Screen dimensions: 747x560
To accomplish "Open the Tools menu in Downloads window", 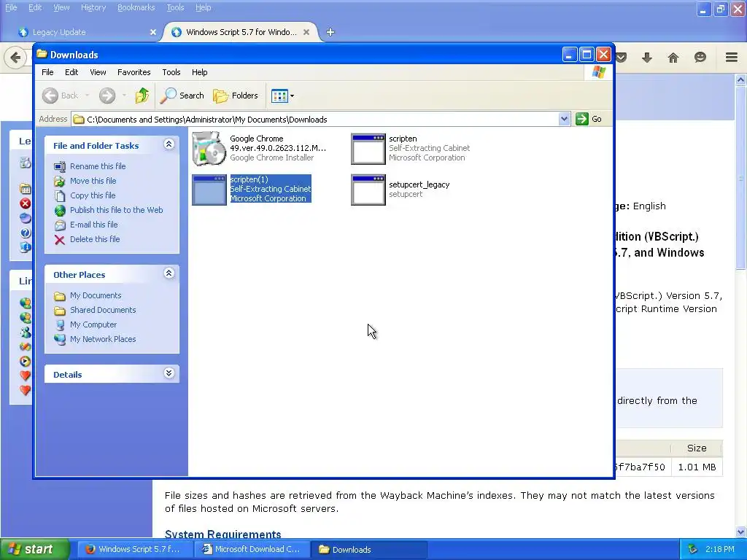I will tap(171, 72).
